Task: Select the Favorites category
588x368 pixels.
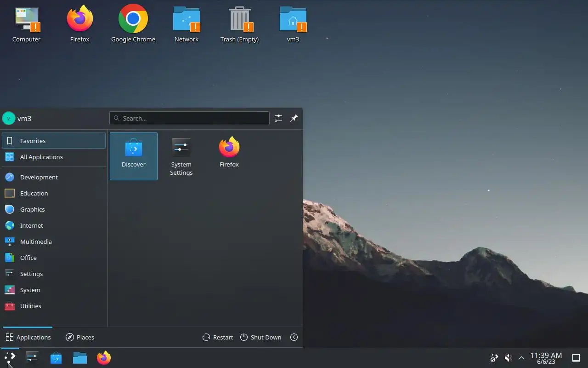Action: (x=54, y=141)
